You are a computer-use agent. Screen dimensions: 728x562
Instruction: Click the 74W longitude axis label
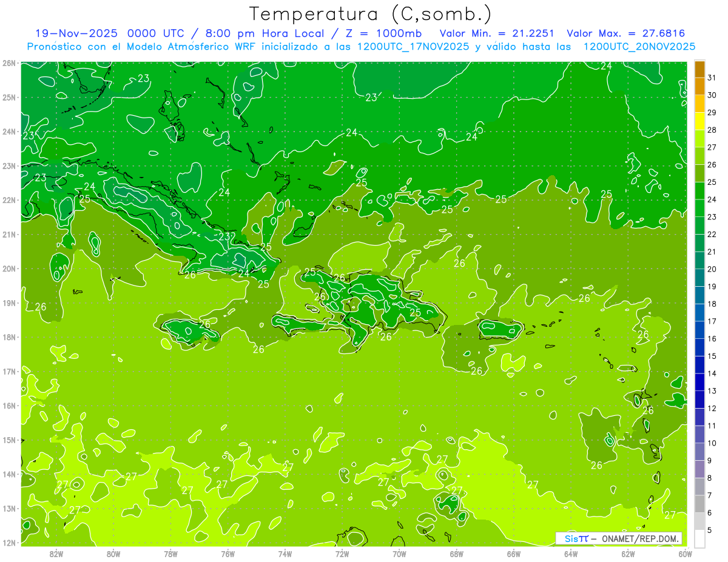pos(285,554)
